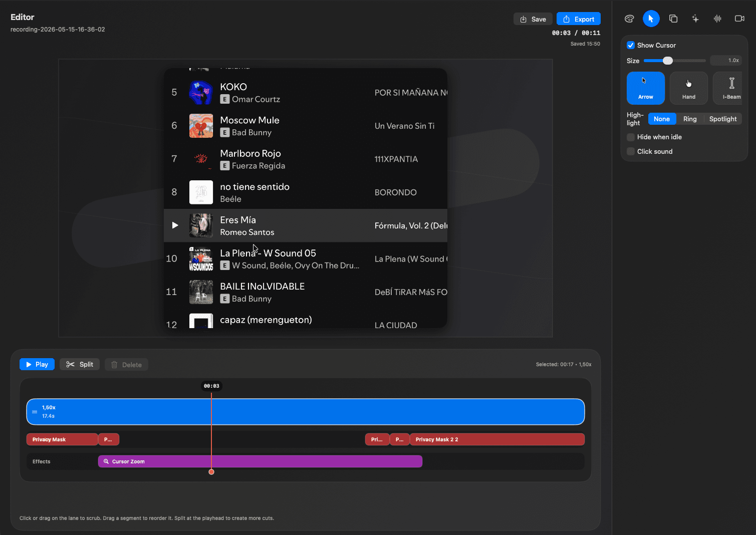Open the sparkle effects panel icon
Image resolution: width=756 pixels, height=535 pixels.
click(x=695, y=19)
